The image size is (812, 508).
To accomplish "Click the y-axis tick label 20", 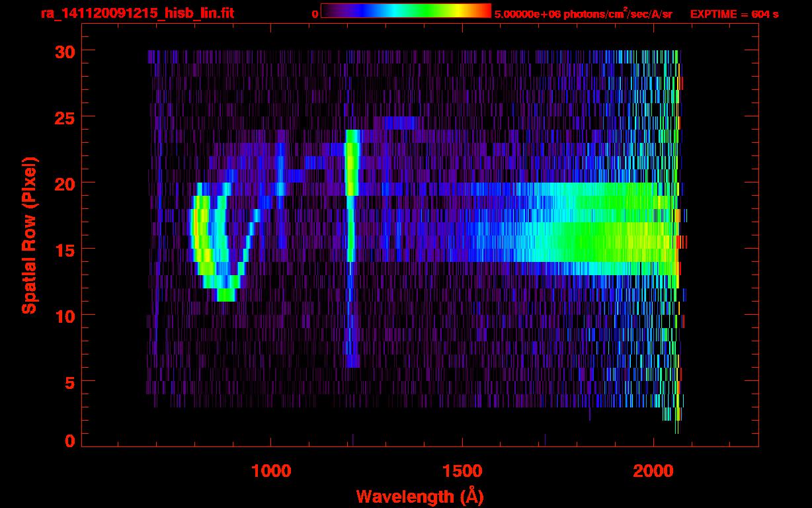I will pyautogui.click(x=63, y=183).
